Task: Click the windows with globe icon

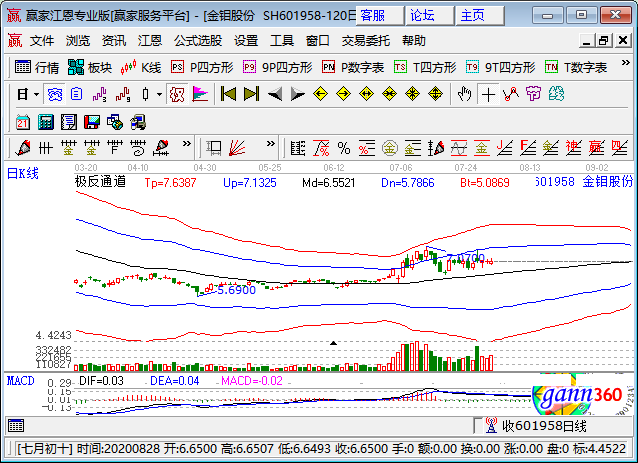Action: 115,122
